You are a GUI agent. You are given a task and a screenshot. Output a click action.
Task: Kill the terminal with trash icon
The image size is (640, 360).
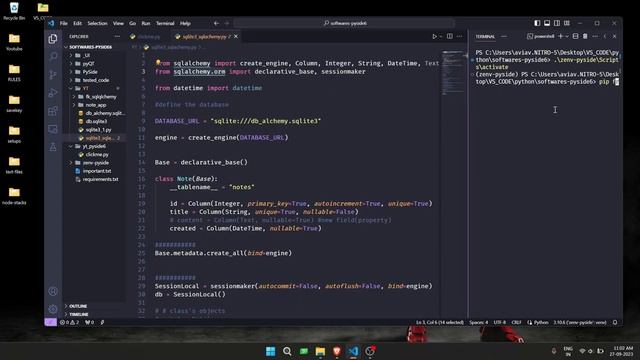coord(585,36)
